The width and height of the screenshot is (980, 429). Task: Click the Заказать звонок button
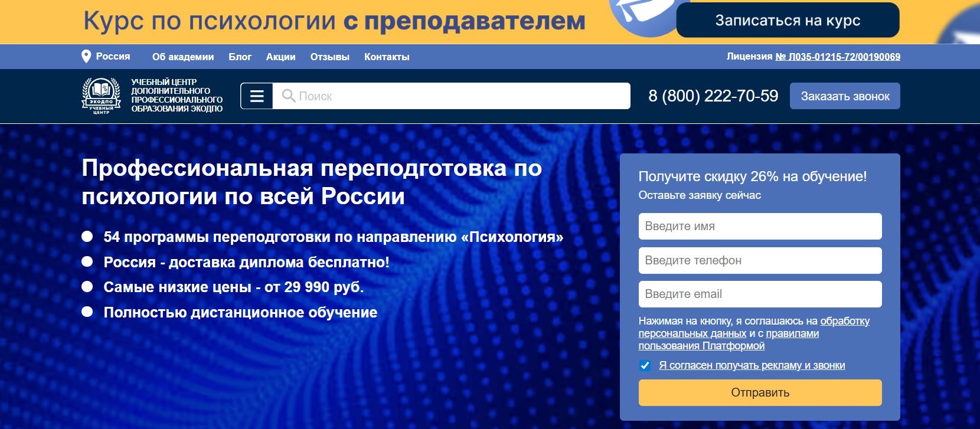coord(844,96)
